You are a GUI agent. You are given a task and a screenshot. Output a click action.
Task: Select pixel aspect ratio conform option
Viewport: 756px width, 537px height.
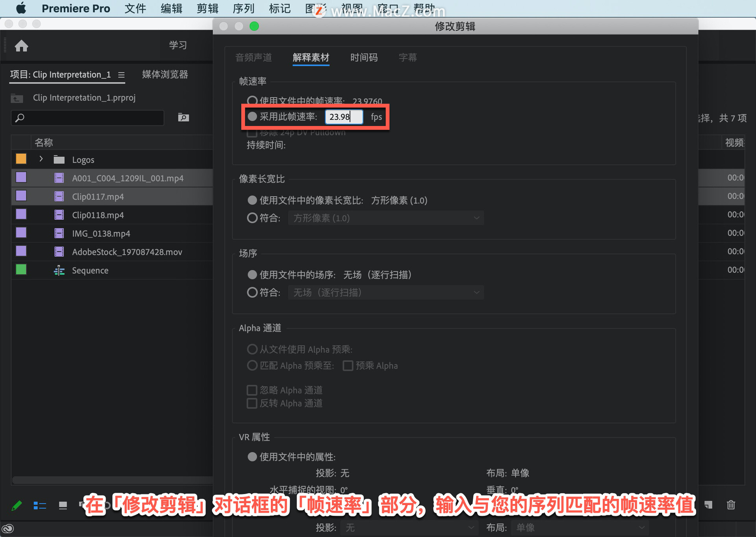[x=252, y=218]
